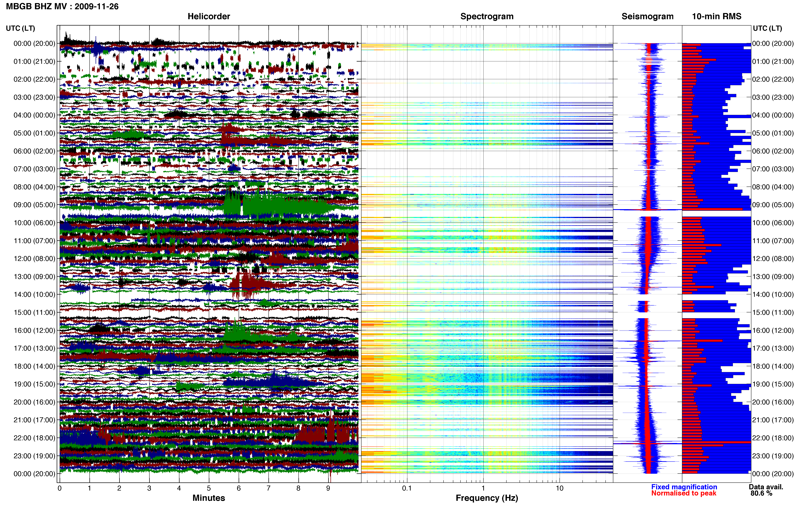Click the right 'UTC (LT)' axis label

pyautogui.click(x=767, y=28)
